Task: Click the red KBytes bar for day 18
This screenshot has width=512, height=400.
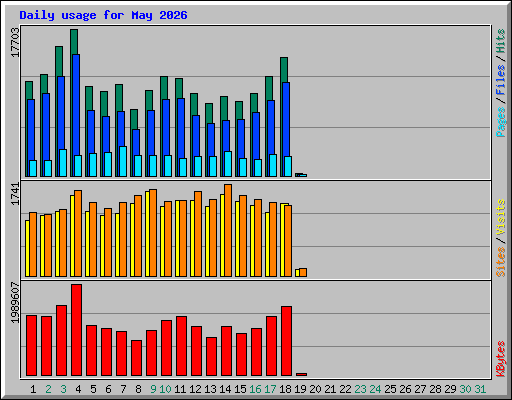Action: [x=286, y=341]
